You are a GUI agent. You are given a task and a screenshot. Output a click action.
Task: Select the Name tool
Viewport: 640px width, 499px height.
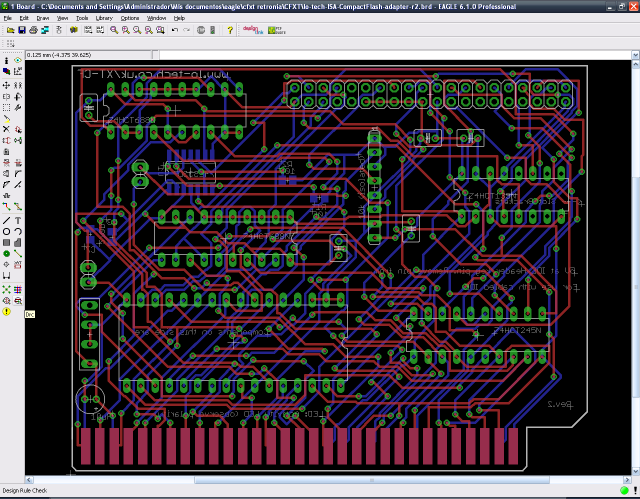6,163
